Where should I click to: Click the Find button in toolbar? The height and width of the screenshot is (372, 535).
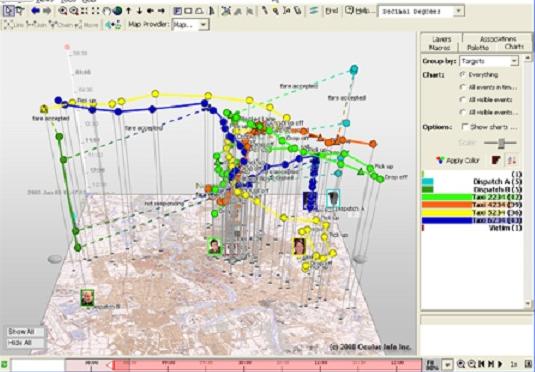coord(332,11)
